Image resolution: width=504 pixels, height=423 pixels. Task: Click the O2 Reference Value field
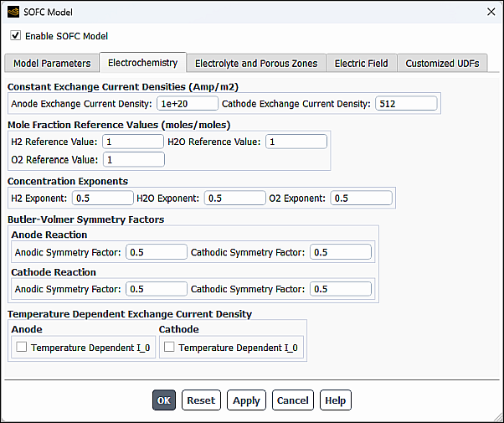coord(133,159)
